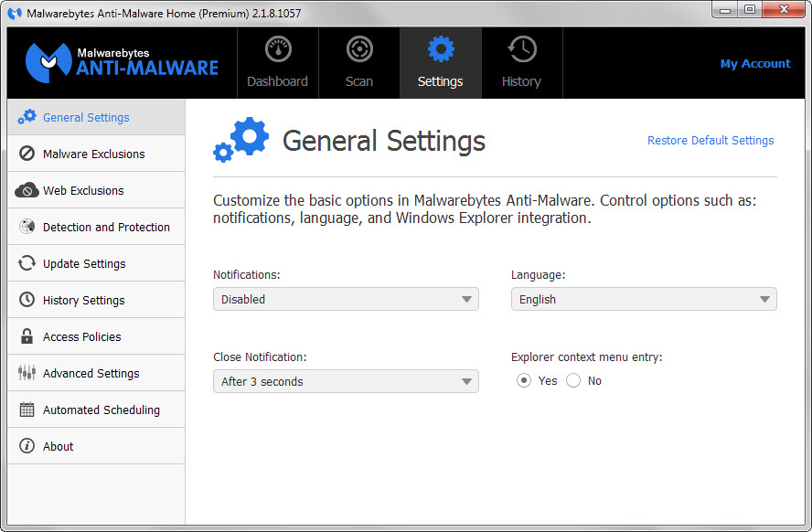Click the Malware Exclusions prohibited icon

click(27, 154)
